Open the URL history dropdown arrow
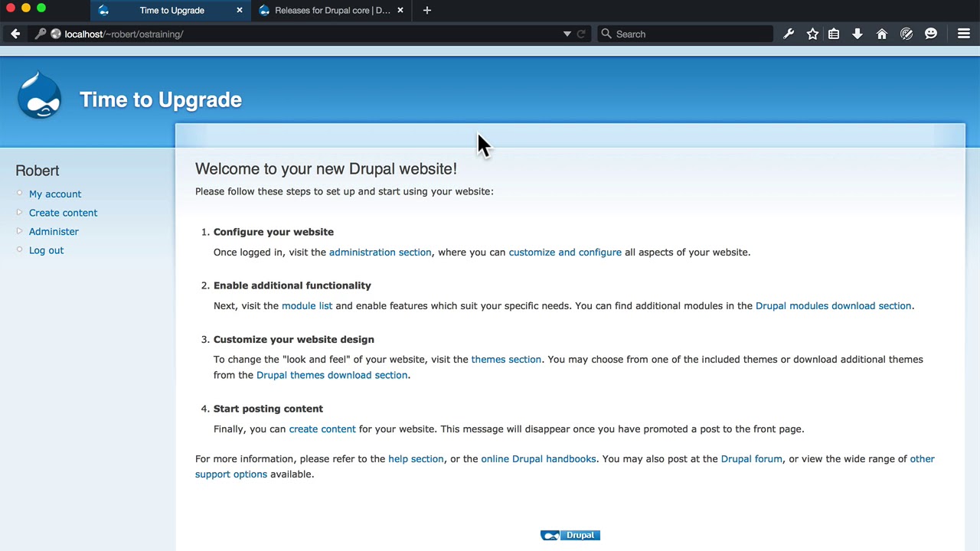 coord(567,34)
